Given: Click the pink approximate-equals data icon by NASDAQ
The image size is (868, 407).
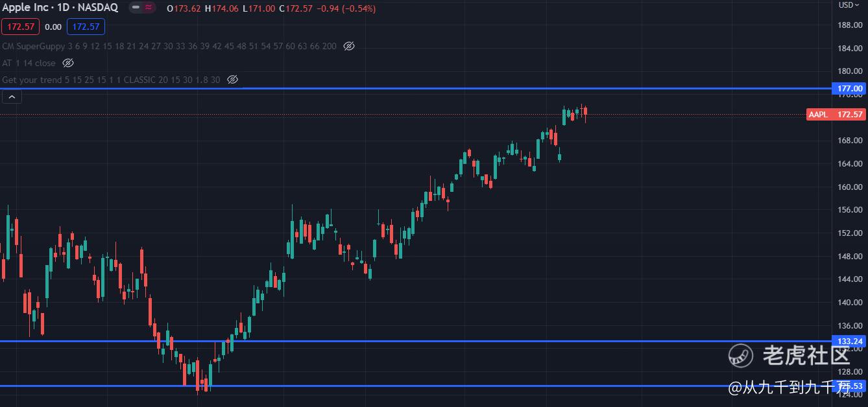Looking at the screenshot, I should point(149,8).
